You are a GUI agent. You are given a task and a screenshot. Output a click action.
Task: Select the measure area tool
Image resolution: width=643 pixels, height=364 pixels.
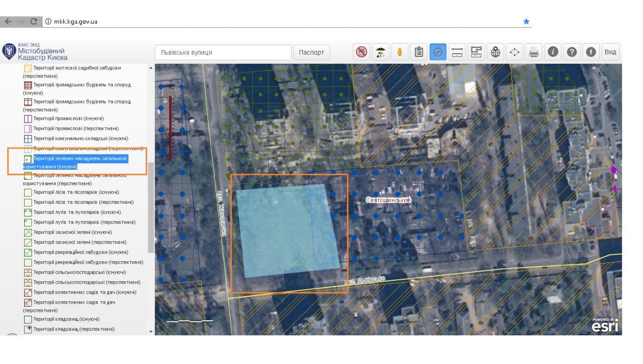point(476,52)
